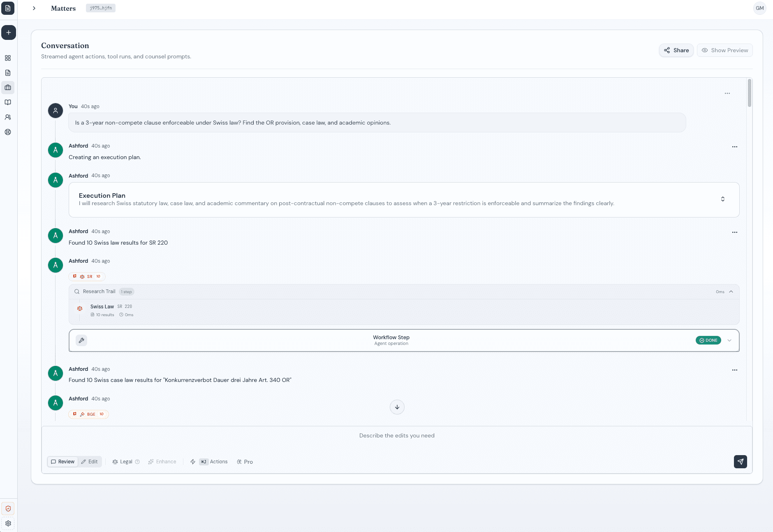Switch to Review mode
The image size is (773, 532).
point(62,462)
